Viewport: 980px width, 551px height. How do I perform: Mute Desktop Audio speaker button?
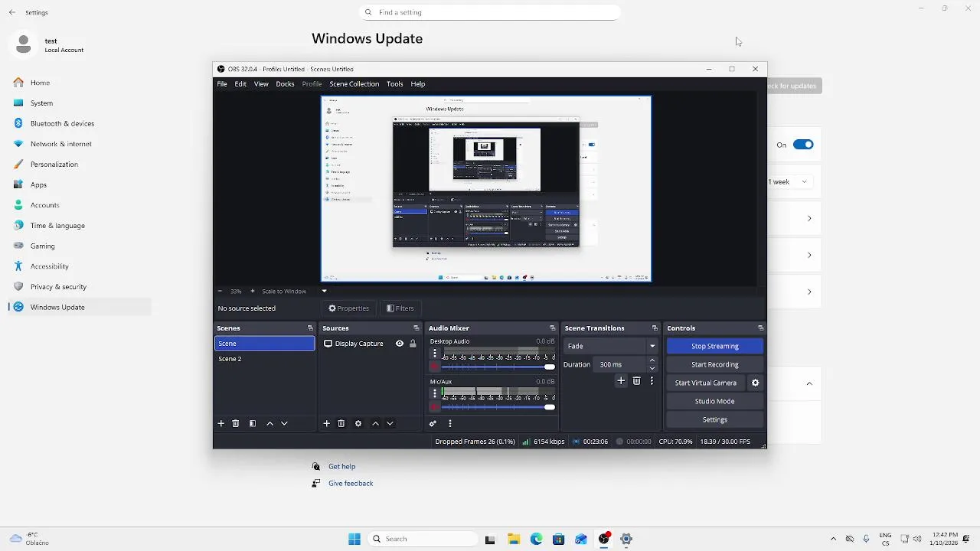(435, 367)
